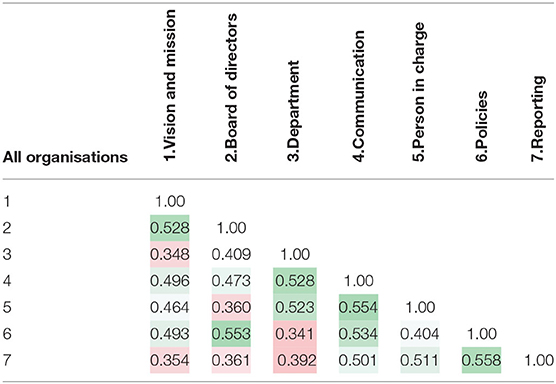Select the 'Board of directors' column header
The width and height of the screenshot is (556, 384).
tap(231, 88)
